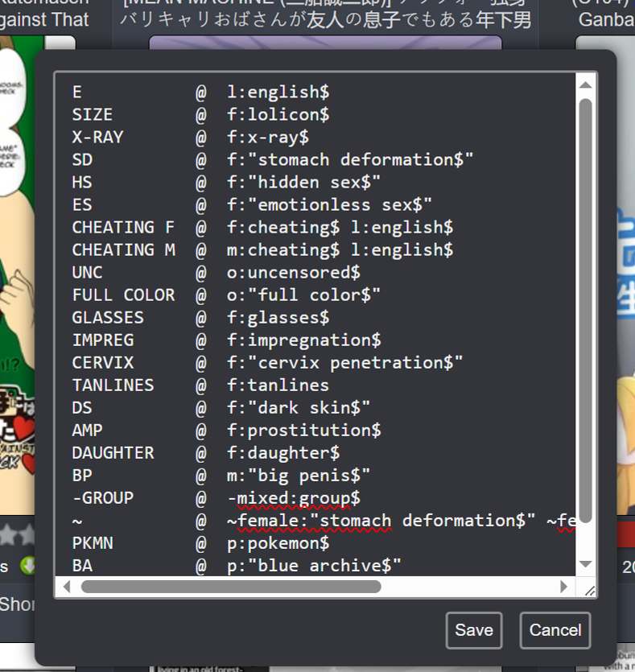
Task: Click the 'p:pokemon$' value text
Action: pyautogui.click(x=278, y=543)
